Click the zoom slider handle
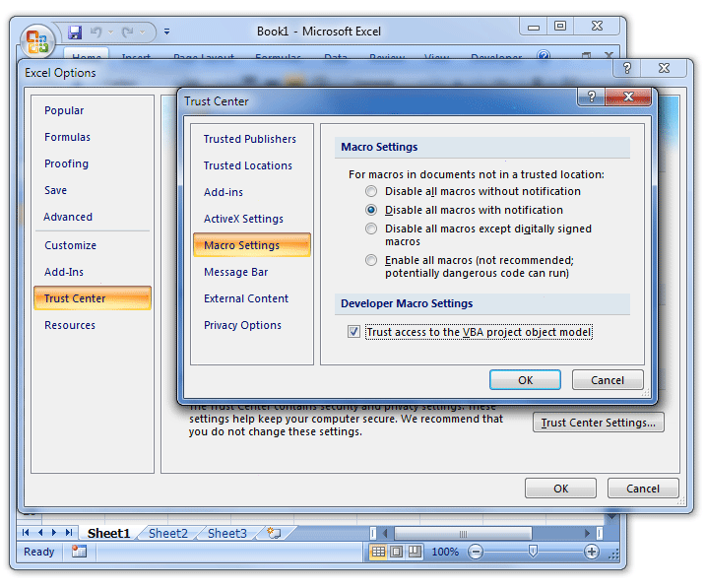This screenshot has width=705, height=588. pos(533,552)
